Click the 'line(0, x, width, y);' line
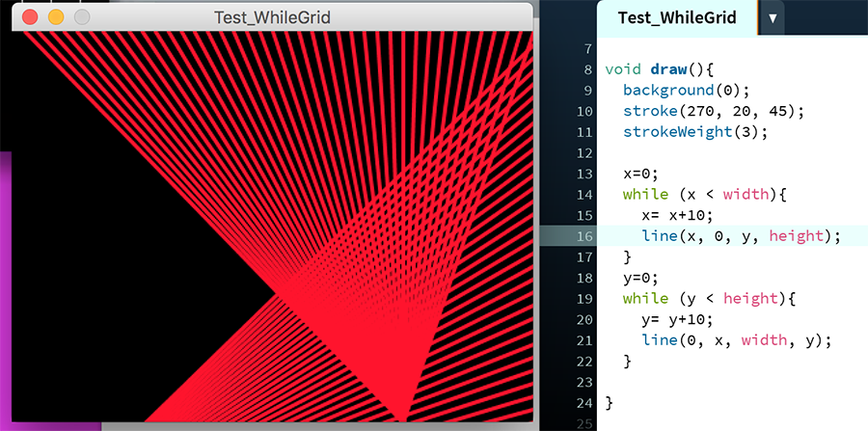 click(737, 340)
